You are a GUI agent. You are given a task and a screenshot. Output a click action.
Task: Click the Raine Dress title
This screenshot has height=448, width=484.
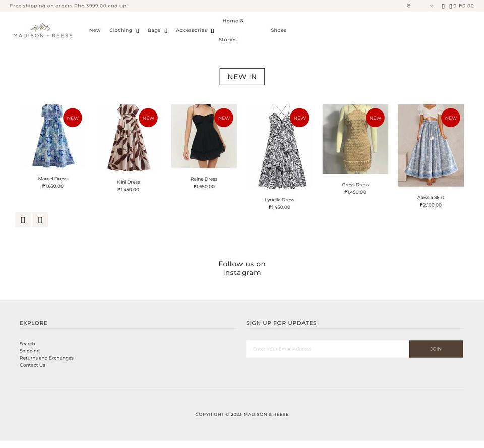click(x=204, y=179)
